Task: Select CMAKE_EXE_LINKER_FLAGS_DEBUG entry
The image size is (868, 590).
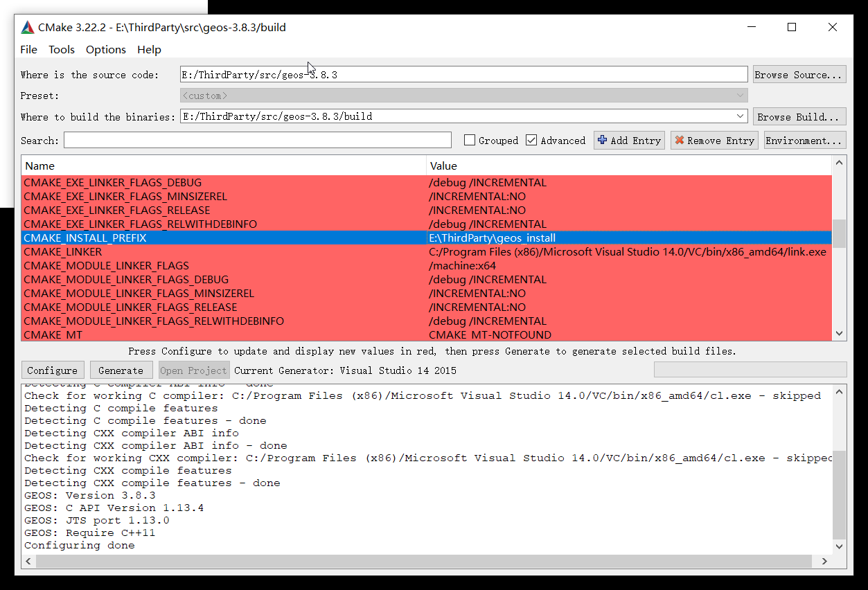Action: pos(112,183)
